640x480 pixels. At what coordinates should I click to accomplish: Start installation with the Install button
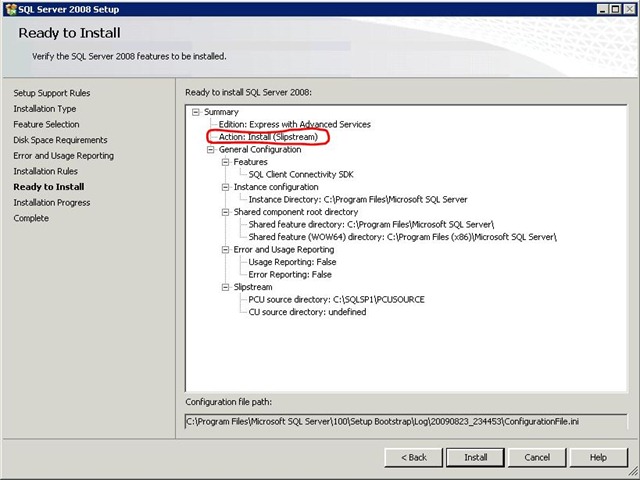(x=476, y=458)
